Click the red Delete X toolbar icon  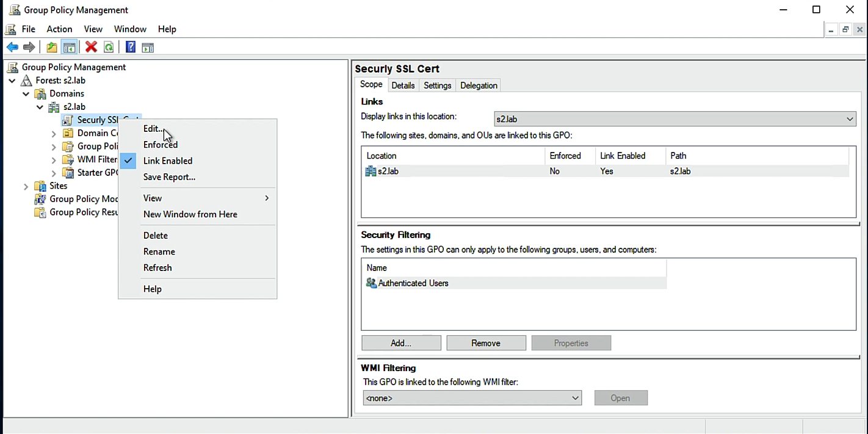[x=92, y=48]
